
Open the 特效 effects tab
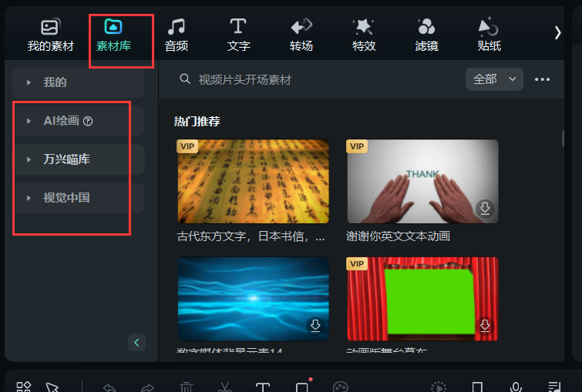364,35
